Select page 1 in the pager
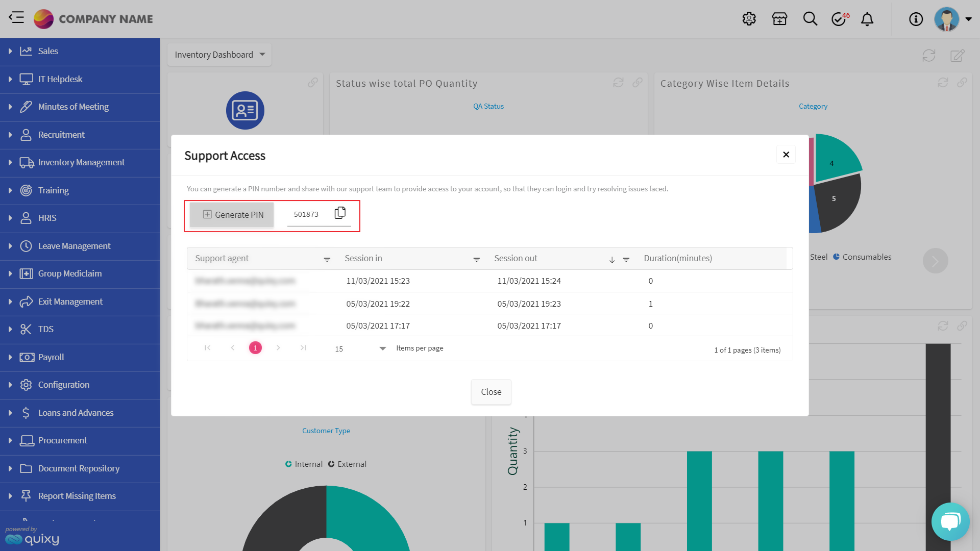Viewport: 980px width, 551px height. click(x=255, y=348)
